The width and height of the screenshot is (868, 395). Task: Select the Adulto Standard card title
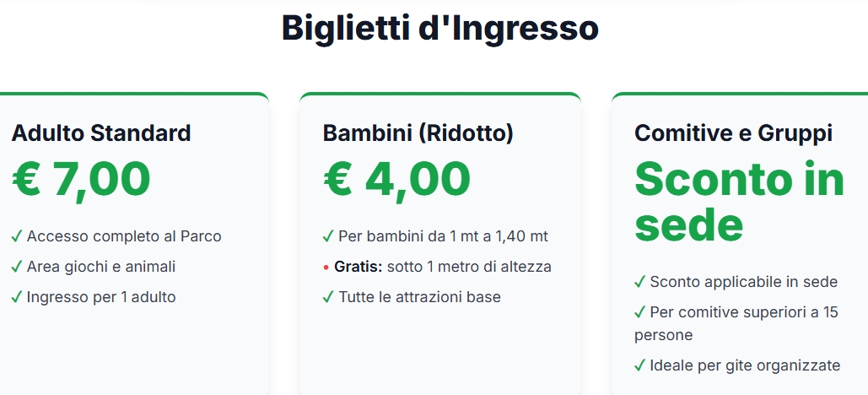pyautogui.click(x=101, y=133)
